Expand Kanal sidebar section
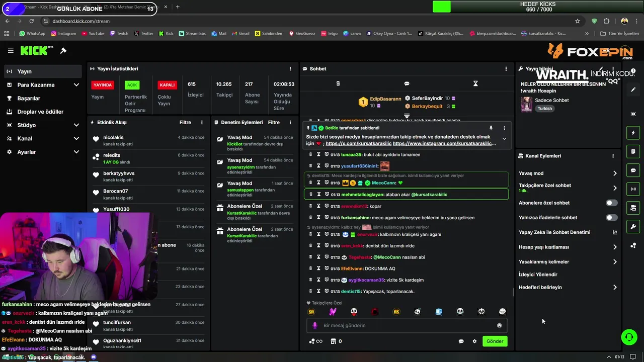This screenshot has height=362, width=644. (x=76, y=138)
